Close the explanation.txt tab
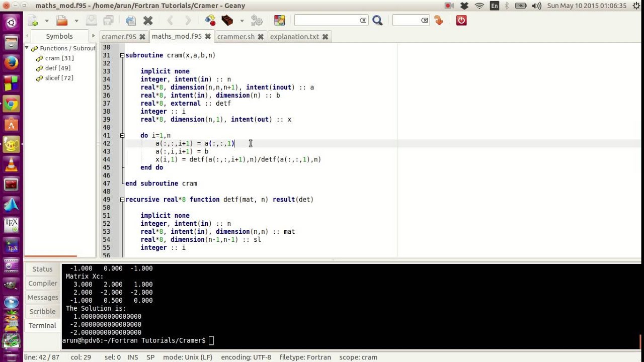This screenshot has height=362, width=644. [325, 37]
